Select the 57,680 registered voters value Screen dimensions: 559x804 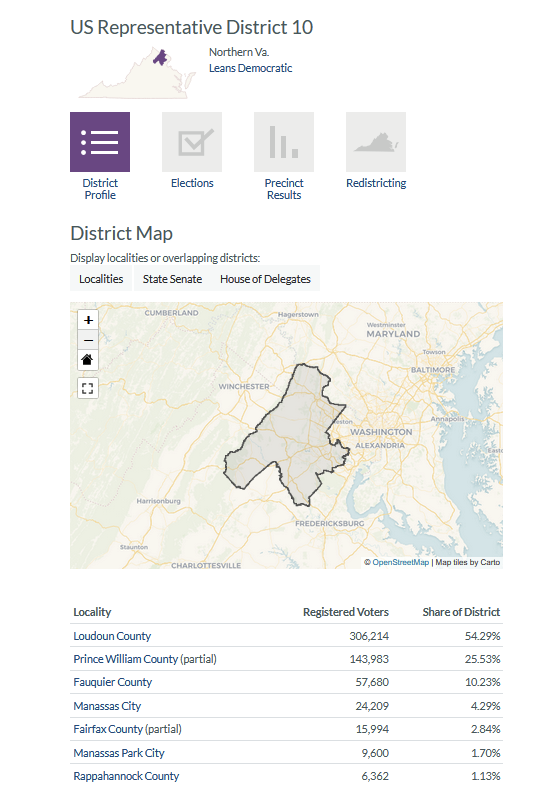[372, 682]
